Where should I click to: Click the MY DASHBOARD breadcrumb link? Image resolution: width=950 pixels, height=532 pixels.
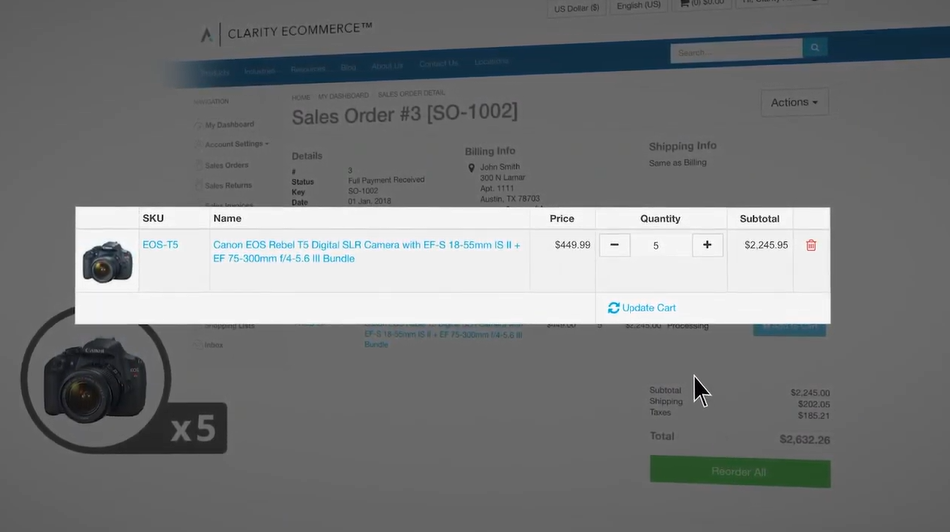(x=344, y=96)
